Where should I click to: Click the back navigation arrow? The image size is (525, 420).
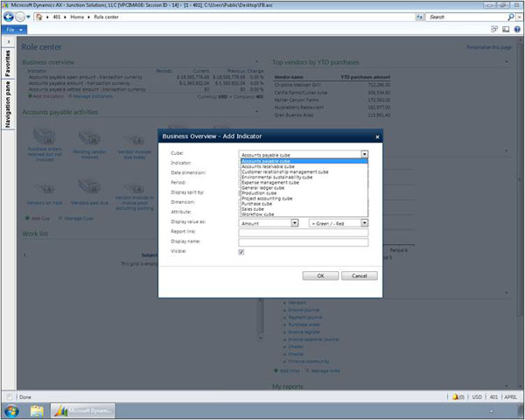pyautogui.click(x=9, y=17)
